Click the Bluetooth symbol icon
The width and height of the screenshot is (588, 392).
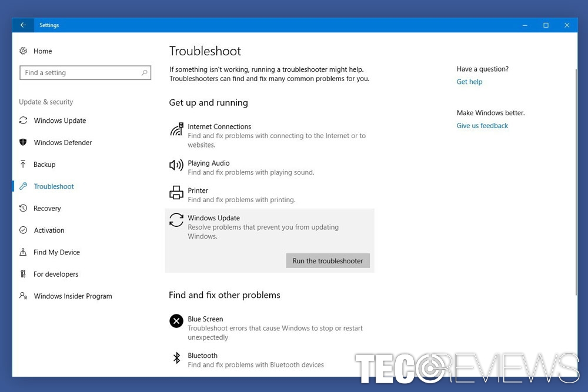pyautogui.click(x=176, y=358)
